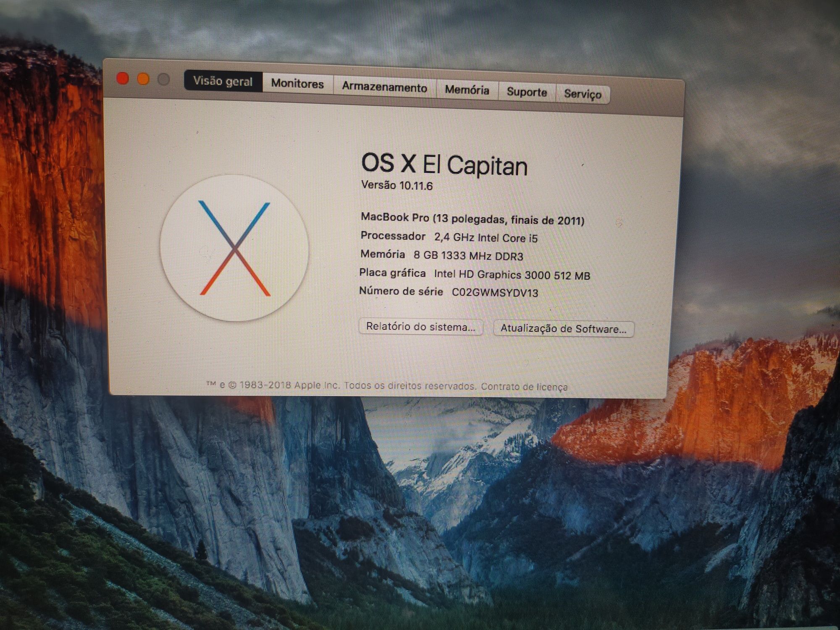Select the 2,4 GHz Intel Core i5 value
Viewport: 840px width, 630px height.
486,238
